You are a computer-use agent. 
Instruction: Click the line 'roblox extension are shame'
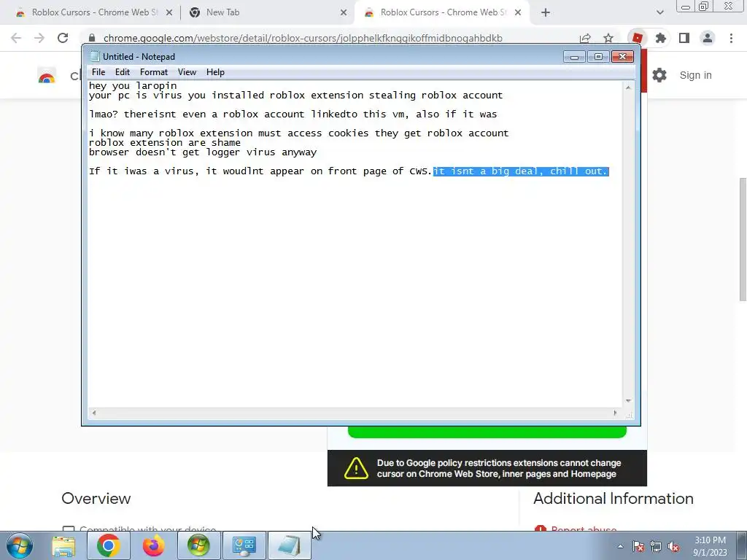coord(165,142)
